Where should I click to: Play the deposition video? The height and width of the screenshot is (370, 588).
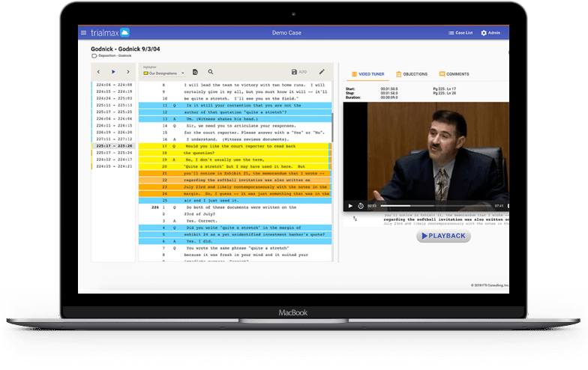point(350,206)
